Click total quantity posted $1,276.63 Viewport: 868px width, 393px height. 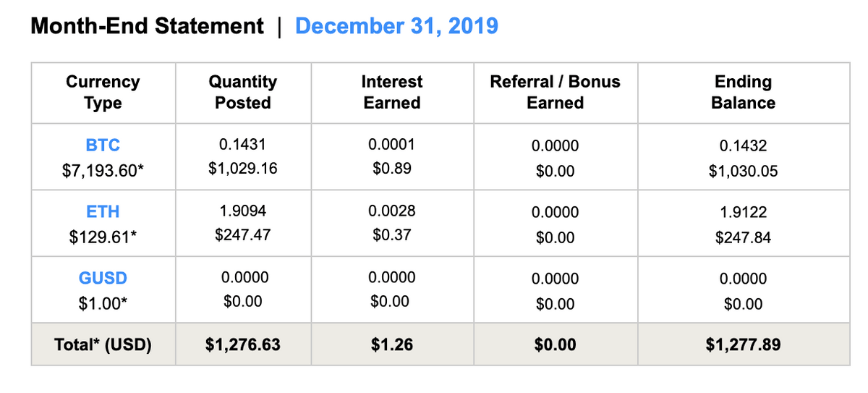(x=242, y=345)
